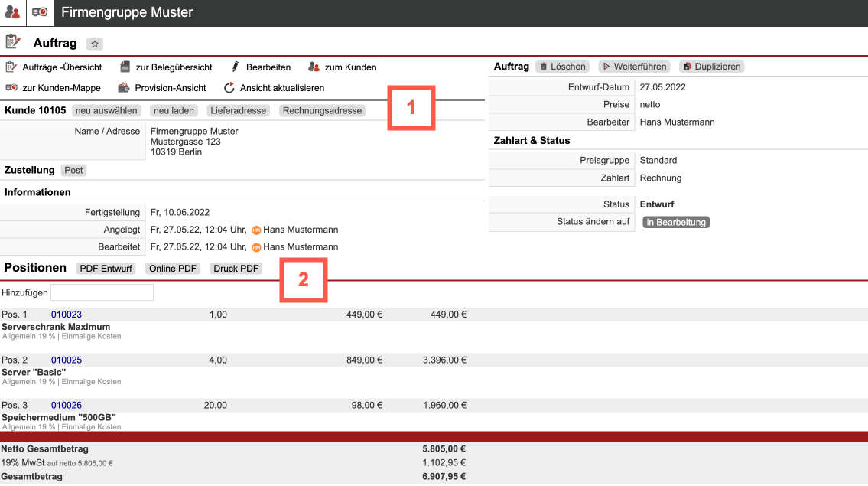Select neu auswählen for customer
The height and width of the screenshot is (486, 868).
[x=106, y=111]
